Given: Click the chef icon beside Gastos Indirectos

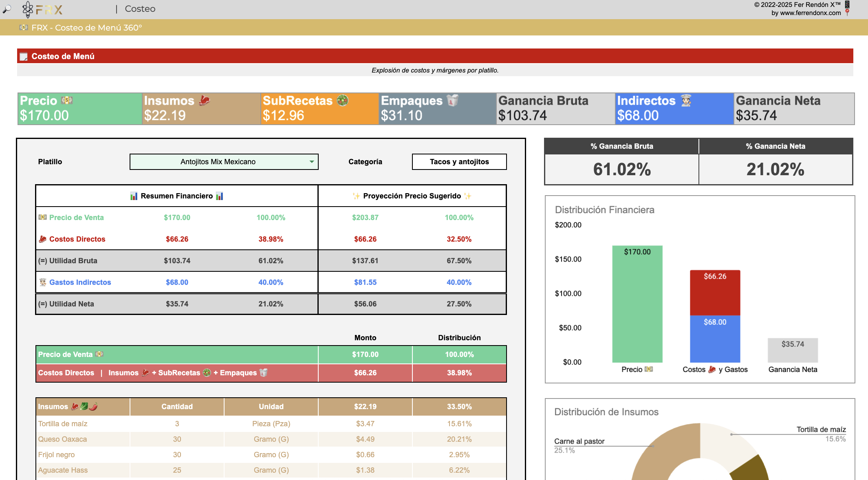Looking at the screenshot, I should 42,282.
